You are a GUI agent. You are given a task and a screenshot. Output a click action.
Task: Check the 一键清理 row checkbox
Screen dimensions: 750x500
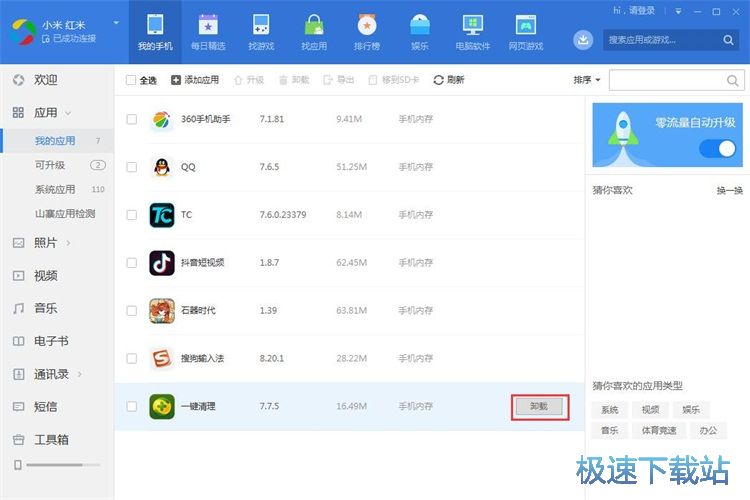132,406
